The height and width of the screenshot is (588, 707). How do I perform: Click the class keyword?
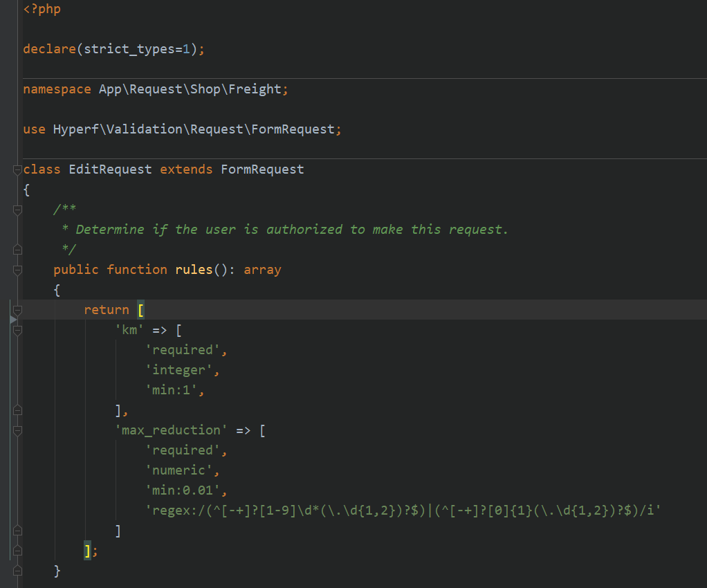coord(42,169)
